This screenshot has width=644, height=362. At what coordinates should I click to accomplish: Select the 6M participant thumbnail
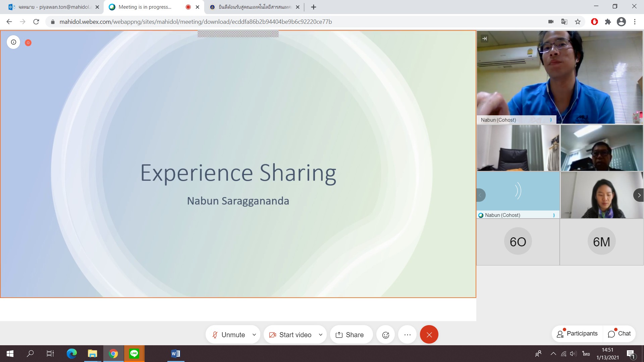pyautogui.click(x=601, y=242)
